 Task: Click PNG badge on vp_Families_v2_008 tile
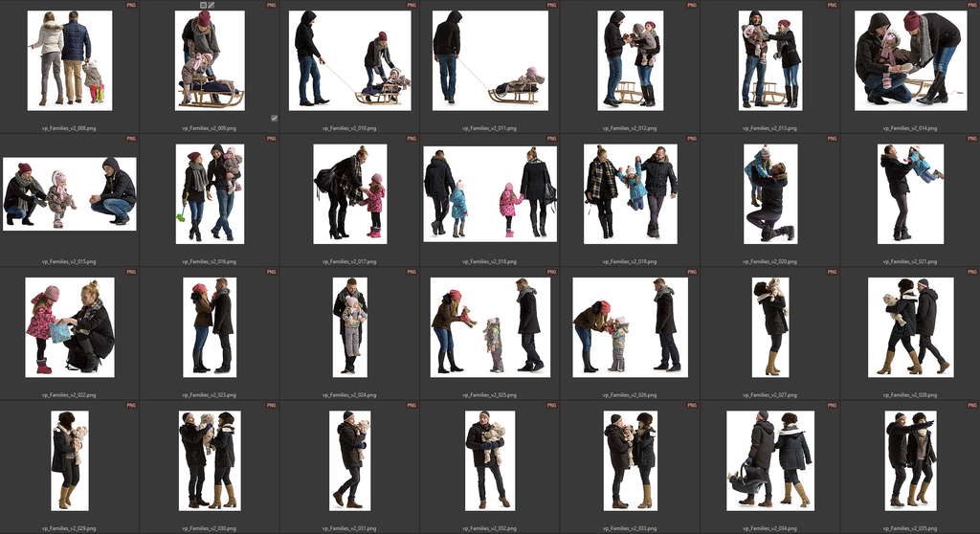click(131, 6)
